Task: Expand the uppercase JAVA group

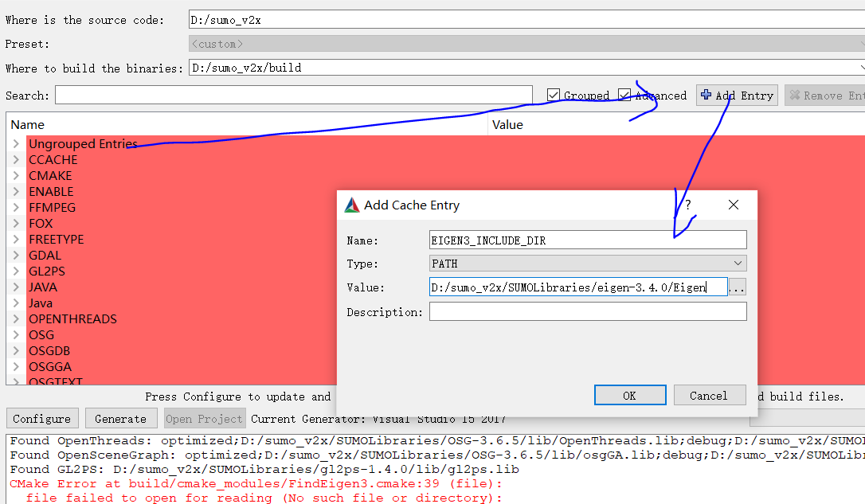Action: (16, 287)
